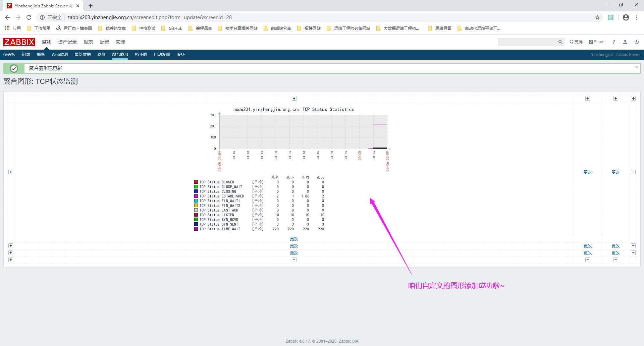This screenshot has height=346, width=644.
Task: Click the search magnifier icon
Action: 560,42
